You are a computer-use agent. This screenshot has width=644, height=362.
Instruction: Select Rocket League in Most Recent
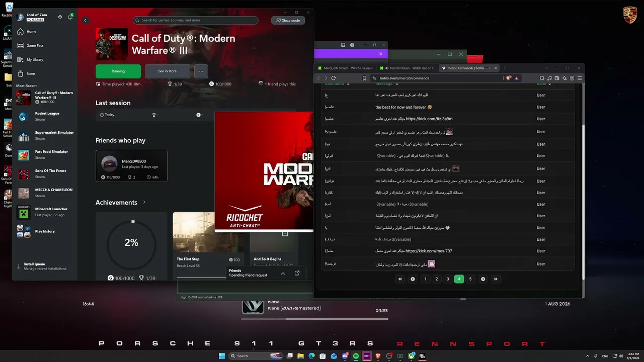tap(45, 117)
